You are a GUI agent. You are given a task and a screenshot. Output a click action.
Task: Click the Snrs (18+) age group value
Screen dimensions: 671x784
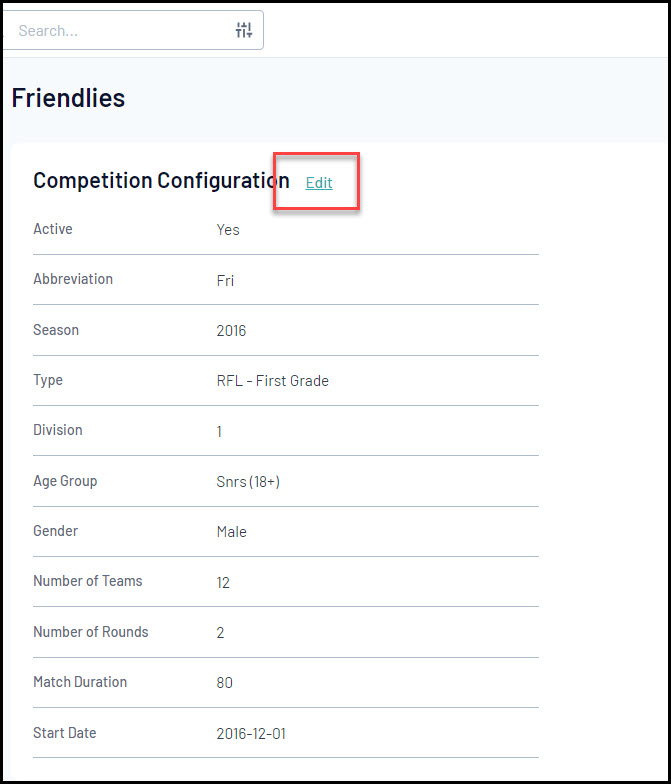pos(248,482)
